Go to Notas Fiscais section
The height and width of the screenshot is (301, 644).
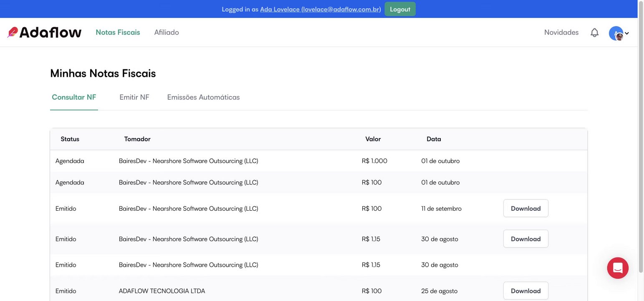tap(118, 32)
